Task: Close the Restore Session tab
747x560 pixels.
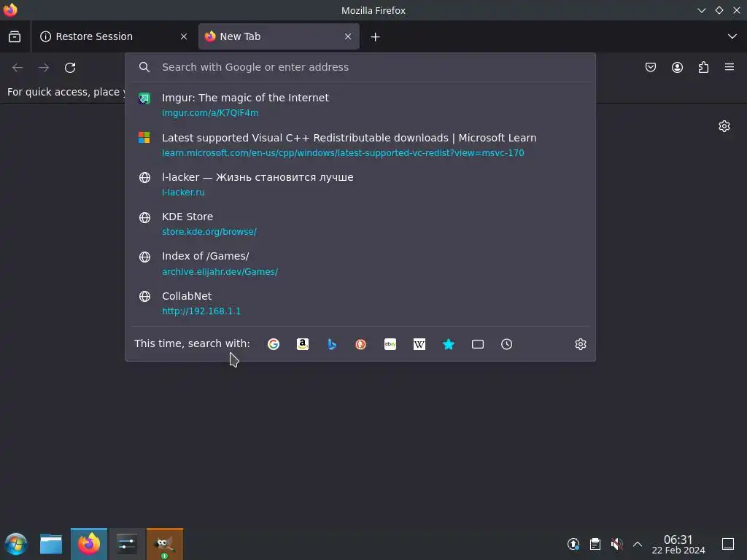Action: [x=183, y=36]
